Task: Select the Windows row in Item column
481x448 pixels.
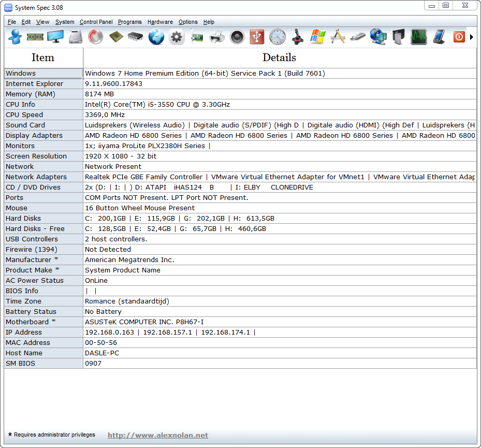Action: (x=43, y=74)
